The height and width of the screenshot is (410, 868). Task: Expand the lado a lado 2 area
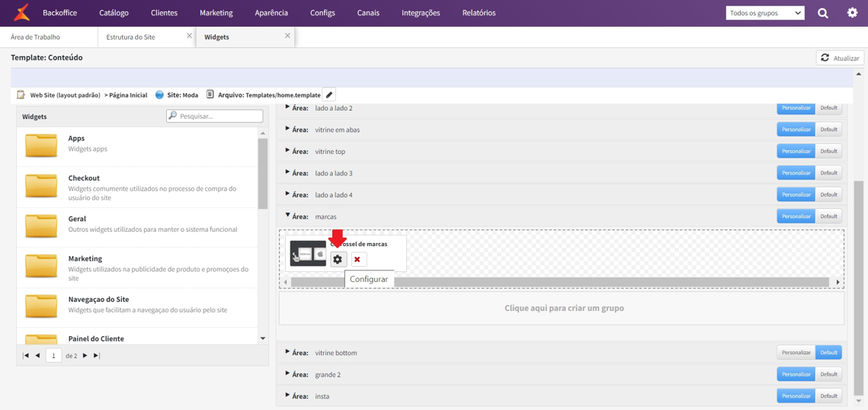point(287,106)
